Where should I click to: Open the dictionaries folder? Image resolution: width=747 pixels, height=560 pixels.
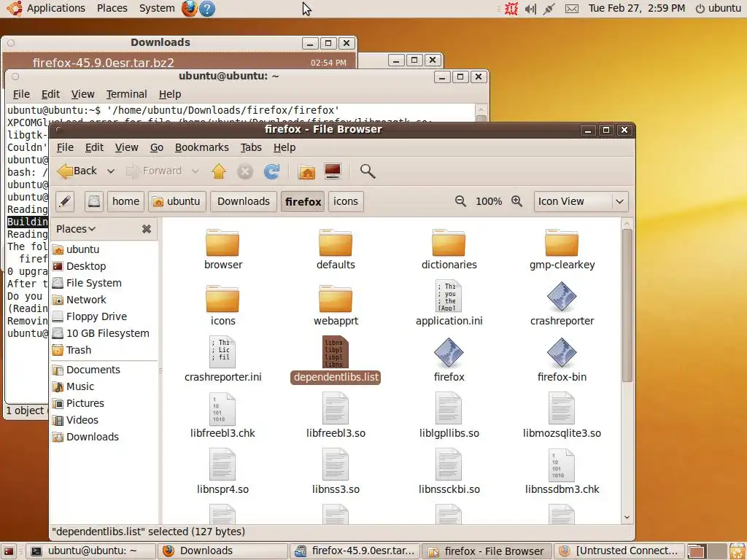click(449, 249)
